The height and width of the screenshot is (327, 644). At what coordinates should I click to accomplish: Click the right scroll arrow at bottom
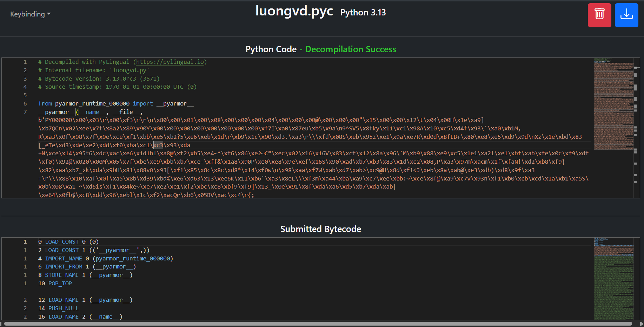coord(642,324)
